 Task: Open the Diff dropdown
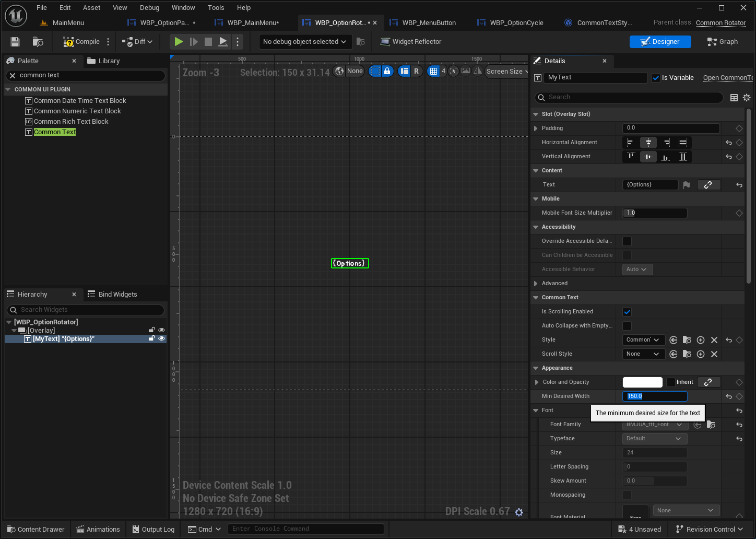point(138,42)
